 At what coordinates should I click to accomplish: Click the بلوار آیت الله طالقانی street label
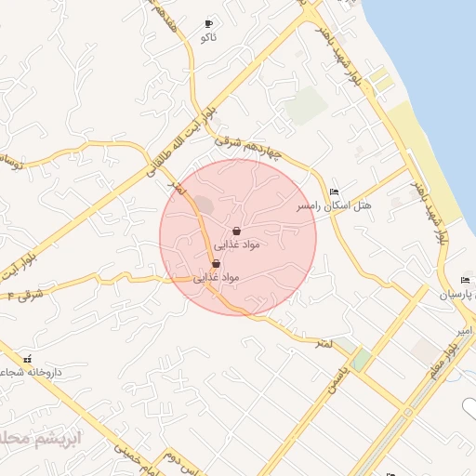tap(181, 143)
